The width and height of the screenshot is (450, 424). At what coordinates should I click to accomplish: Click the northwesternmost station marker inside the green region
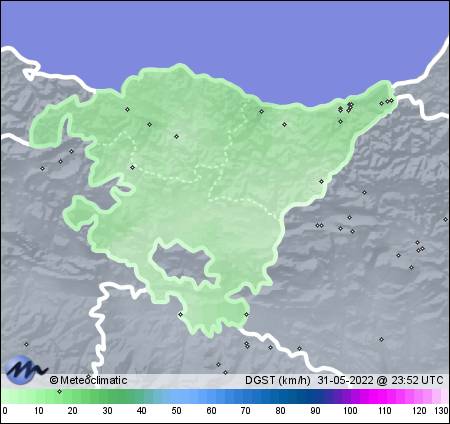pyautogui.click(x=127, y=109)
